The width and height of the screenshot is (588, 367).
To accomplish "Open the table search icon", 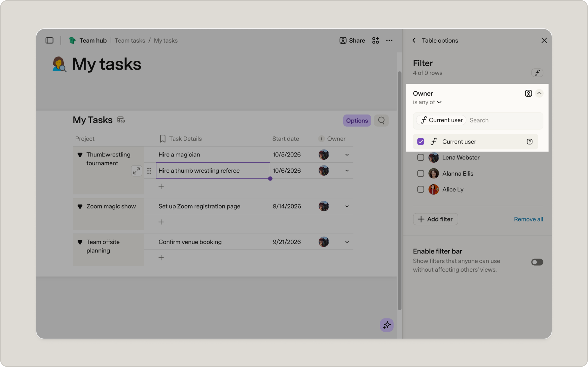I will (381, 120).
